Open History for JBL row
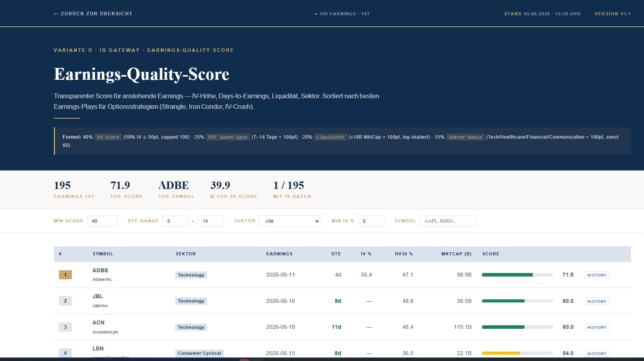Image resolution: width=644 pixels, height=361 pixels. pyautogui.click(x=596, y=301)
